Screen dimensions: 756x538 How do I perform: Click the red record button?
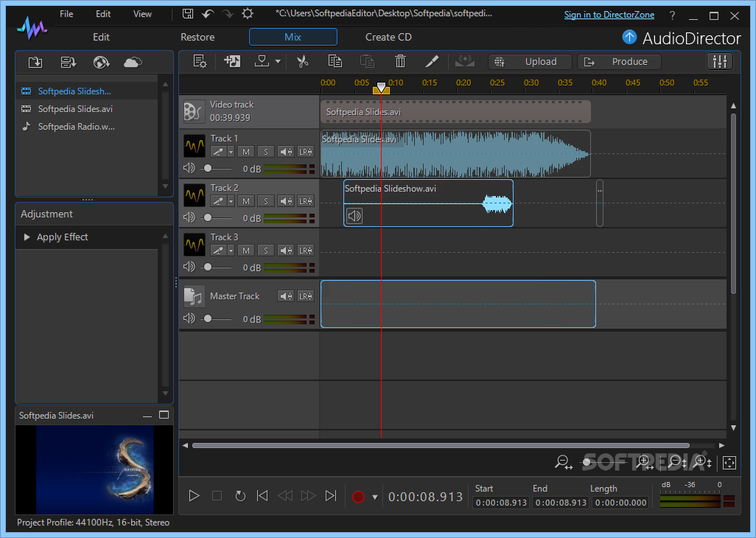(x=358, y=497)
